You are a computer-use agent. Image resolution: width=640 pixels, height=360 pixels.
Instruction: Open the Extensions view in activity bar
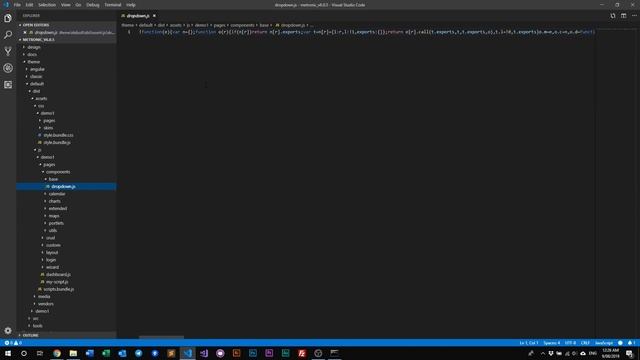(8, 84)
